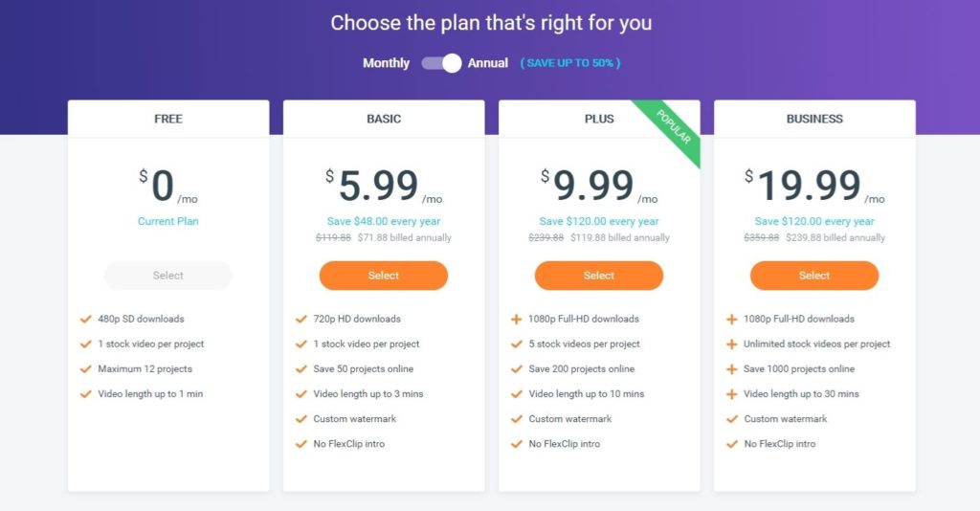Choose the Business plan Select button

(814, 276)
